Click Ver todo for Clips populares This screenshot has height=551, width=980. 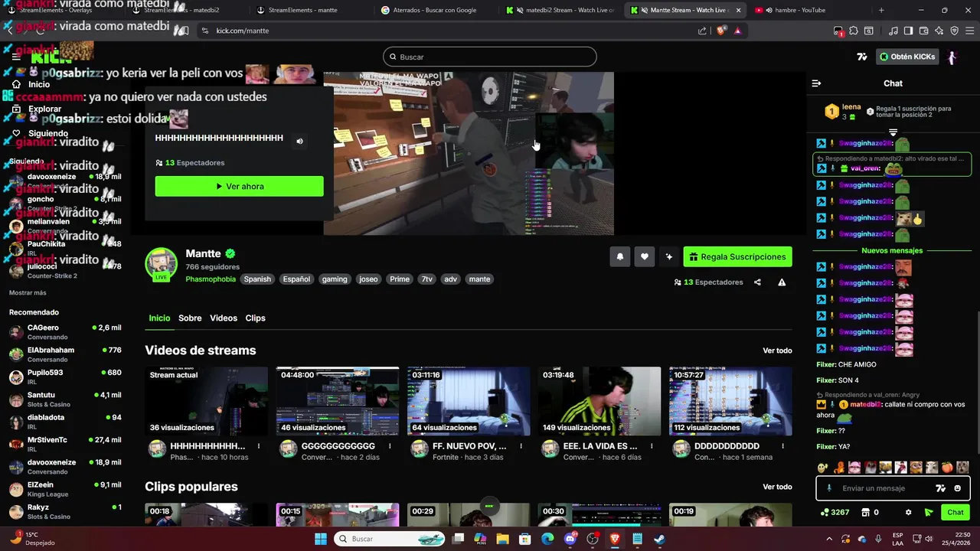[777, 487]
